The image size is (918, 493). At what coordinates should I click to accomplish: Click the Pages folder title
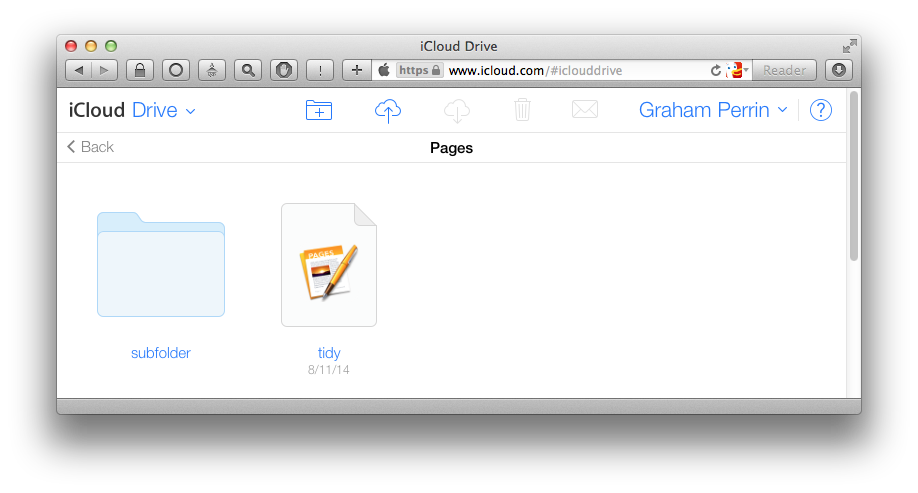[x=451, y=148]
